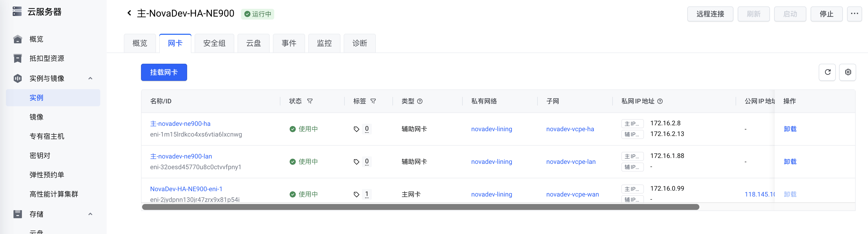This screenshot has height=234, width=868.
Task: Click tag count 1 in eni-1 row
Action: pos(367,194)
